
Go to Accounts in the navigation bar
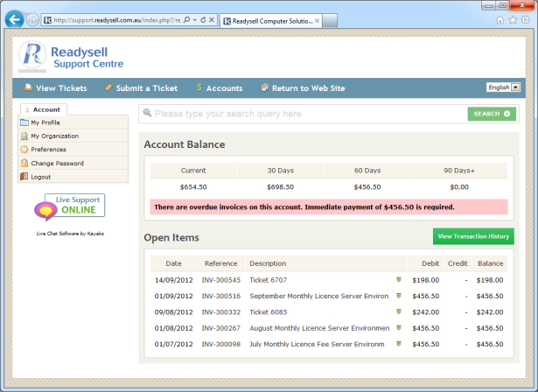[x=219, y=88]
